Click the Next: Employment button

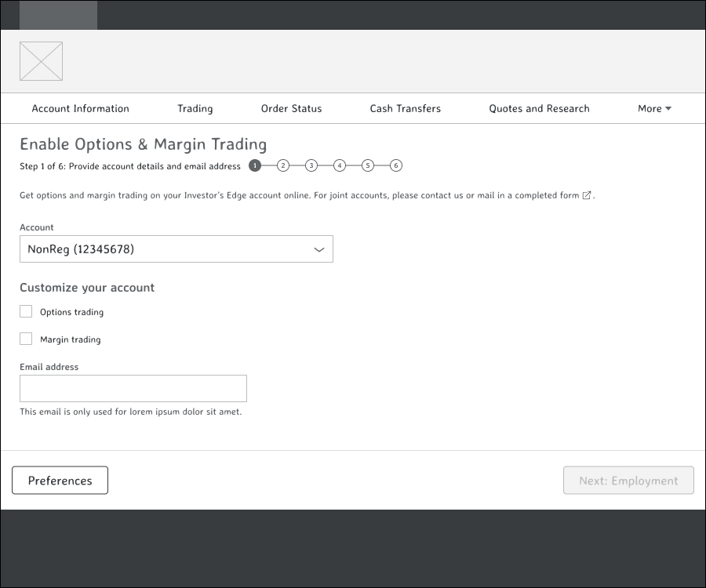(x=628, y=480)
